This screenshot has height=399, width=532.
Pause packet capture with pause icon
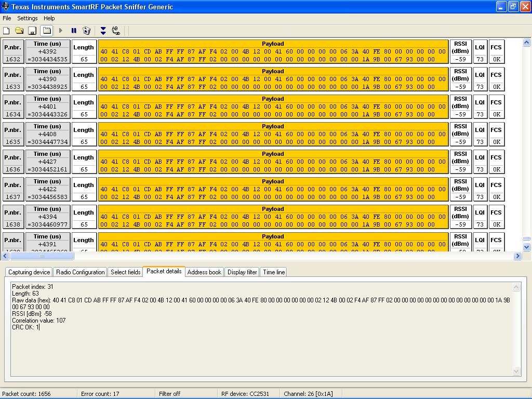(74, 31)
